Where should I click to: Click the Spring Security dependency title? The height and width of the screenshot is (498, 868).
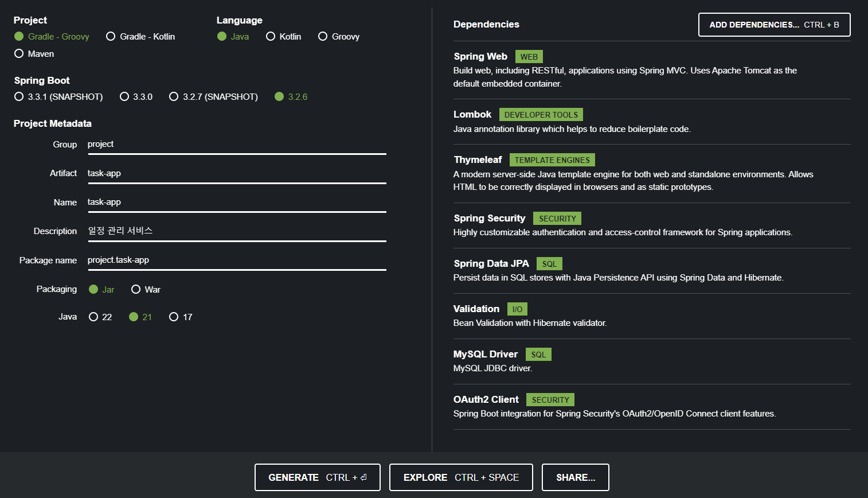click(489, 218)
